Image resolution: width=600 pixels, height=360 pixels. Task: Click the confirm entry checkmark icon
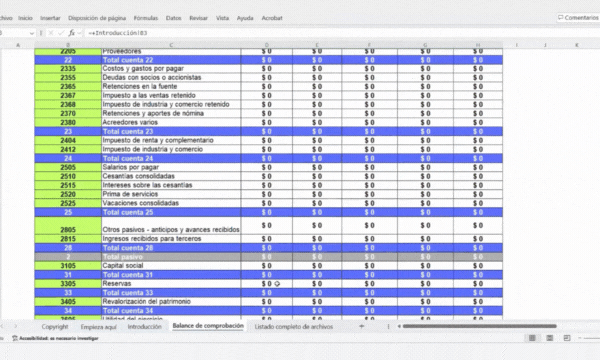(60, 33)
